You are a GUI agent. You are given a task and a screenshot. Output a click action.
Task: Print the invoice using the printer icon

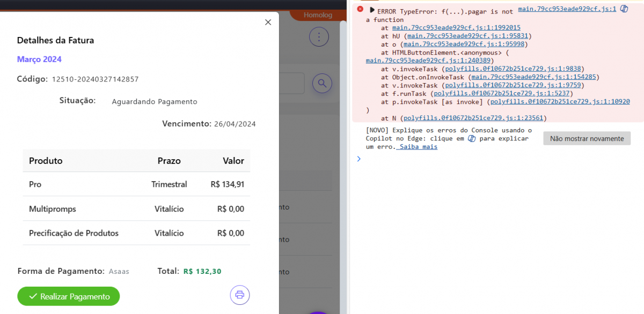[x=240, y=295]
